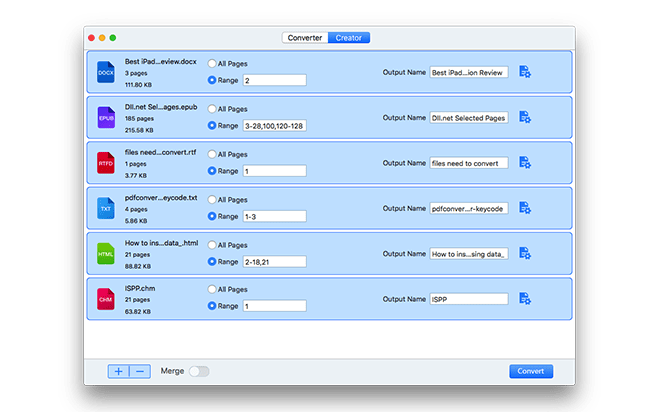Click the CHM file type icon
The image size is (658, 412).
[x=106, y=299]
